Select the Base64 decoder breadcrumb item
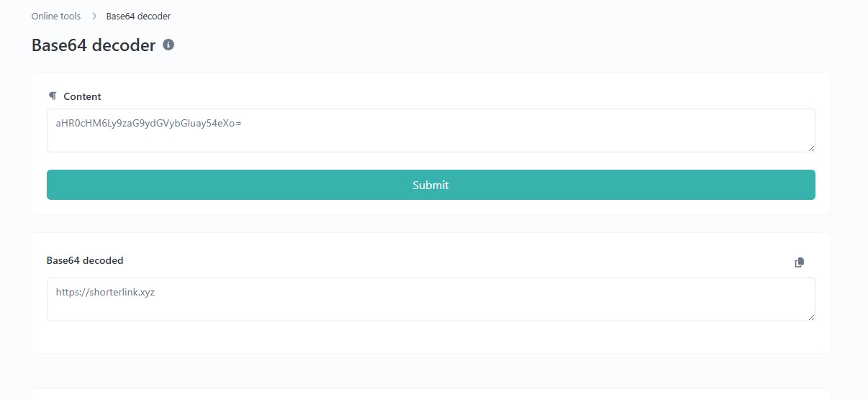The width and height of the screenshot is (868, 399). (x=138, y=16)
